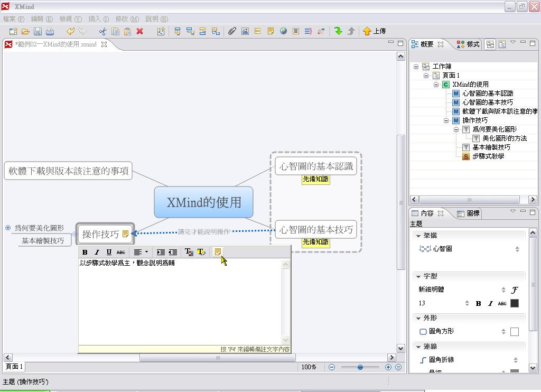Apply bold in the notes editor toolbar

coord(85,252)
